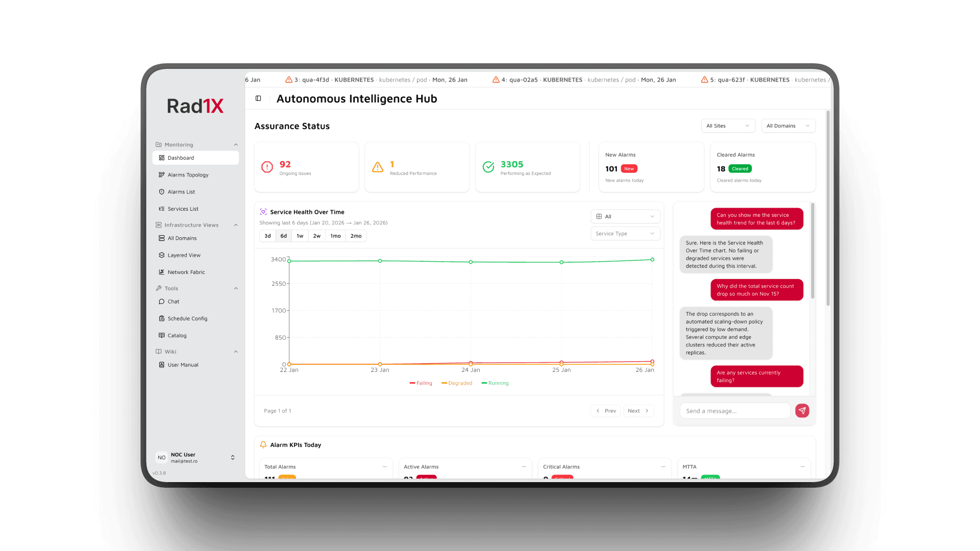Toggle the Failing series in chart legend
Screen dimensions: 980x551
coord(421,383)
